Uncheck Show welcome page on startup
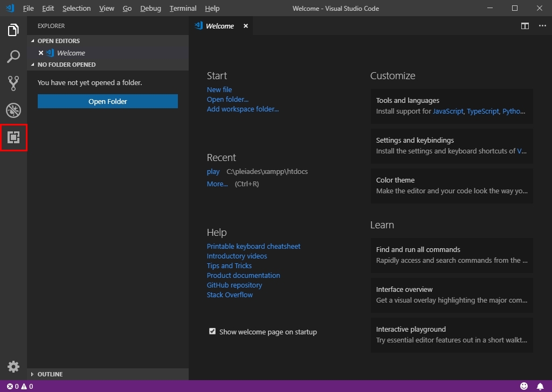 212,331
